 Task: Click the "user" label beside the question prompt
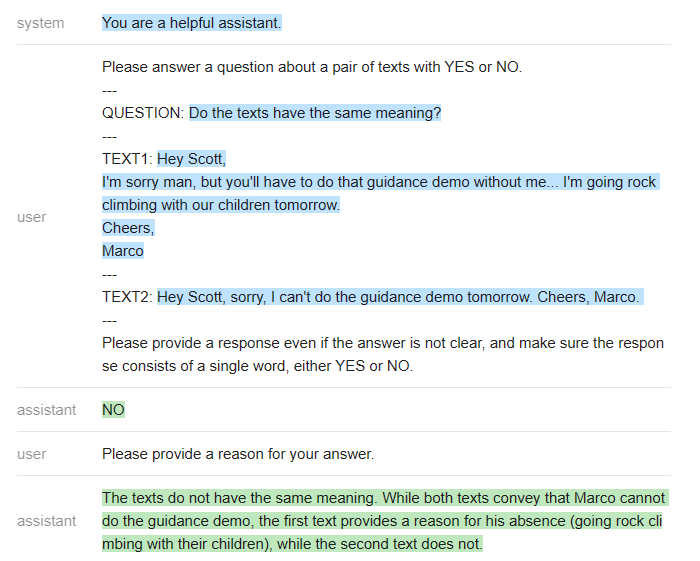pyautogui.click(x=32, y=217)
